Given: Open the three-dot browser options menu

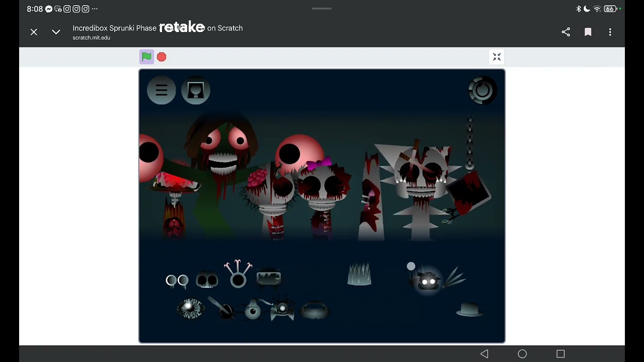Looking at the screenshot, I should point(610,32).
